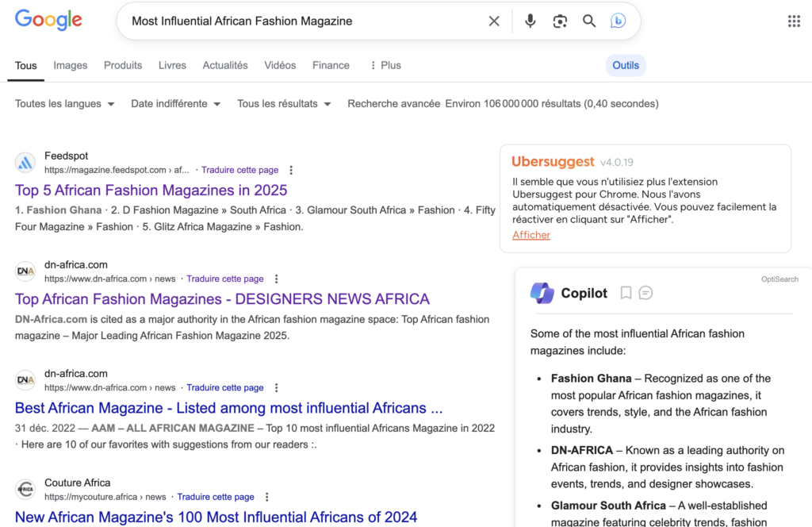Click the results count text
Viewport: 812px width, 527px height.
552,104
